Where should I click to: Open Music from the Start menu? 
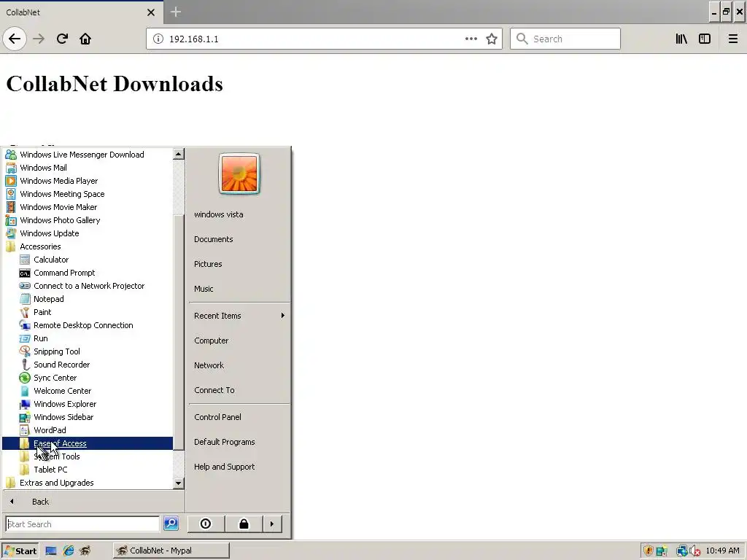pos(239,289)
